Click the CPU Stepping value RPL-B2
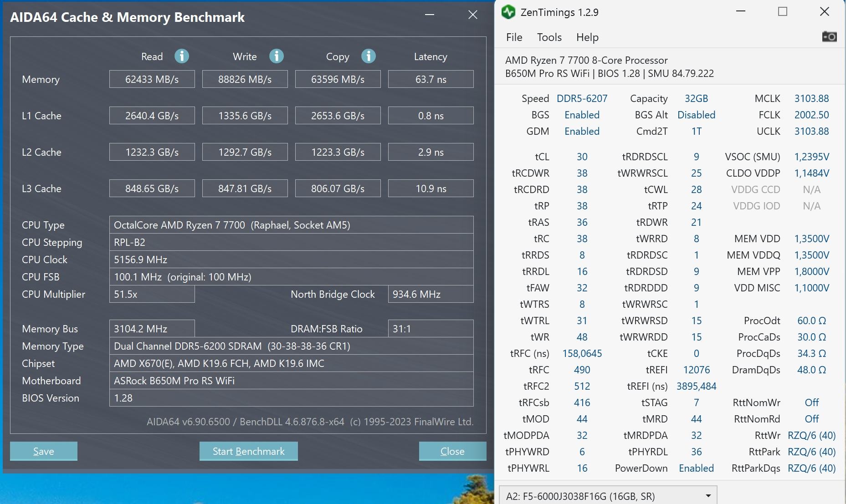Screen dimensions: 846x504 [292, 242]
